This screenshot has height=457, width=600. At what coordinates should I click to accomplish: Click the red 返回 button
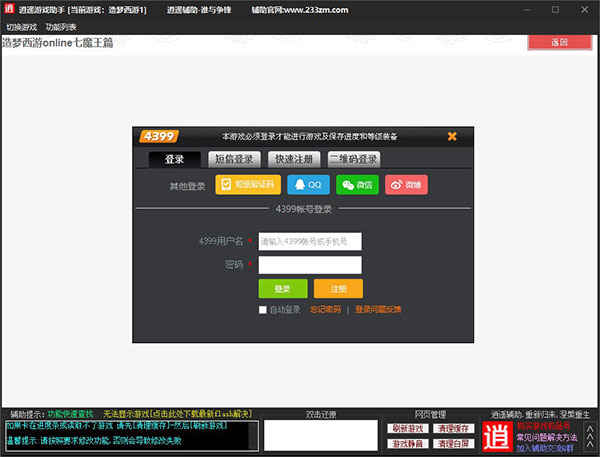coord(560,42)
